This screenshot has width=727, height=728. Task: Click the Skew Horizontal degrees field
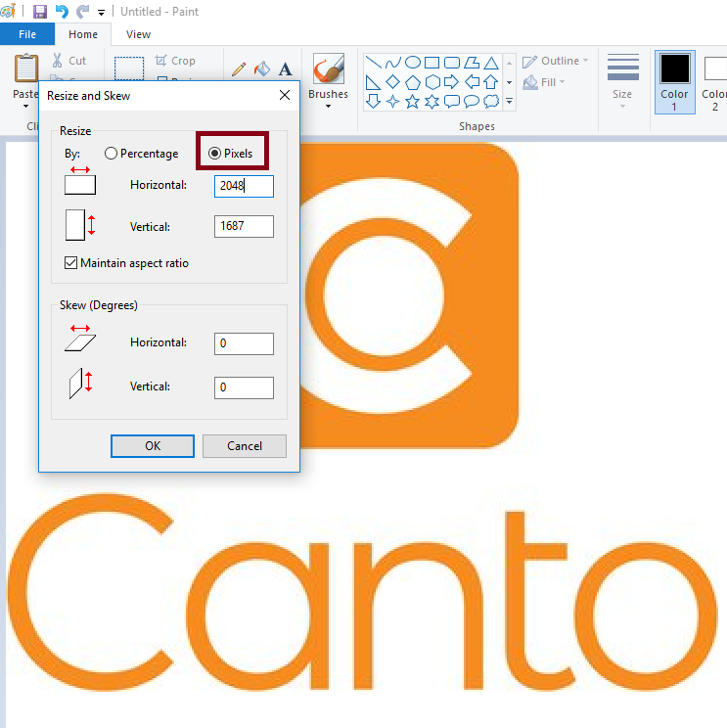(x=244, y=343)
